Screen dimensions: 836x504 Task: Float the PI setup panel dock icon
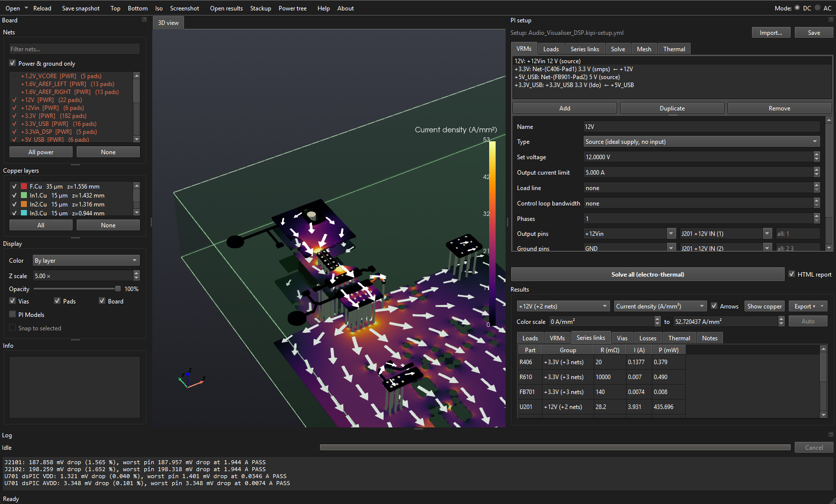tap(831, 20)
